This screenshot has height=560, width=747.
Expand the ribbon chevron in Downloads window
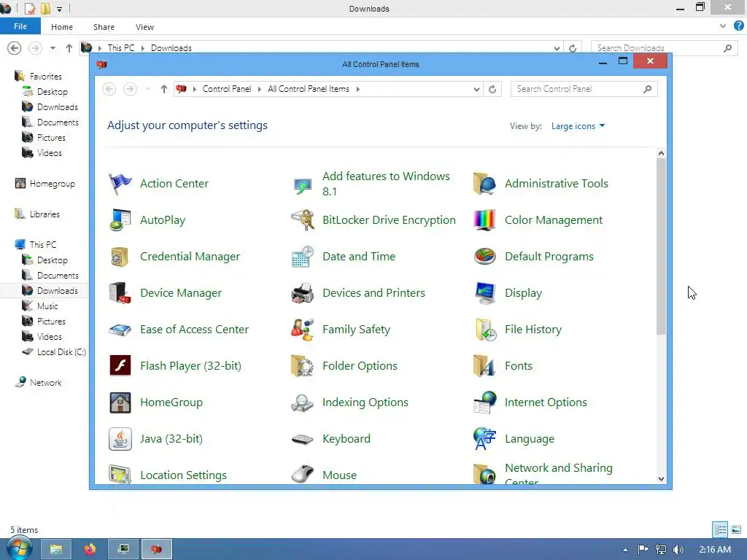point(723,27)
